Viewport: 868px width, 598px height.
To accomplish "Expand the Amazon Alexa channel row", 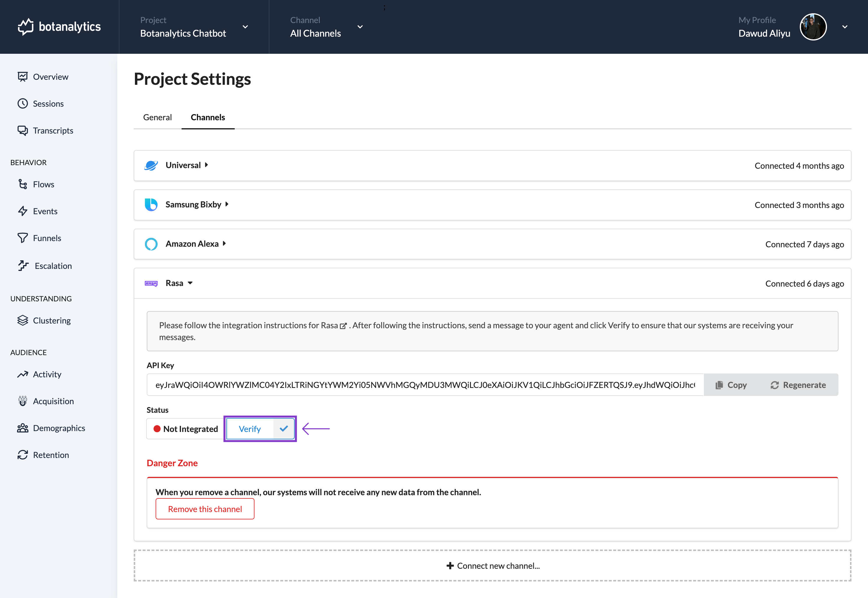I will coord(492,244).
